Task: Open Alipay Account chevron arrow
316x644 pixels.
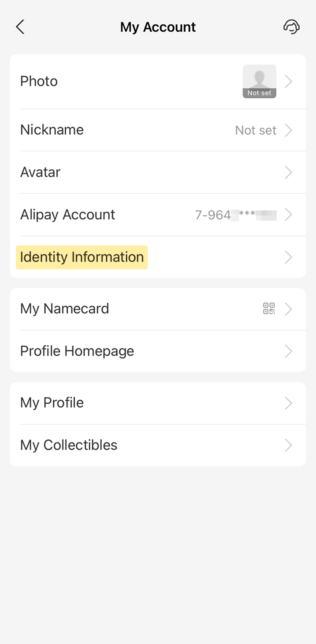Action: 289,215
